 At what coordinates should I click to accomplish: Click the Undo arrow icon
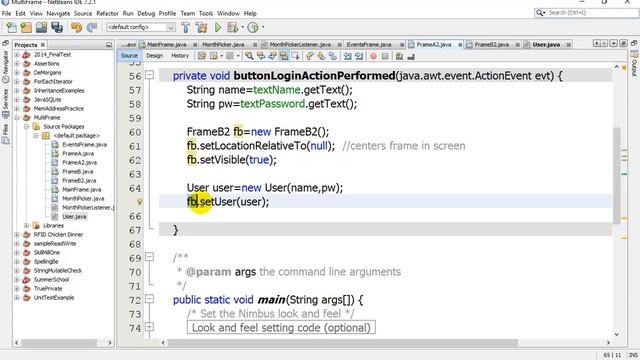76,27
